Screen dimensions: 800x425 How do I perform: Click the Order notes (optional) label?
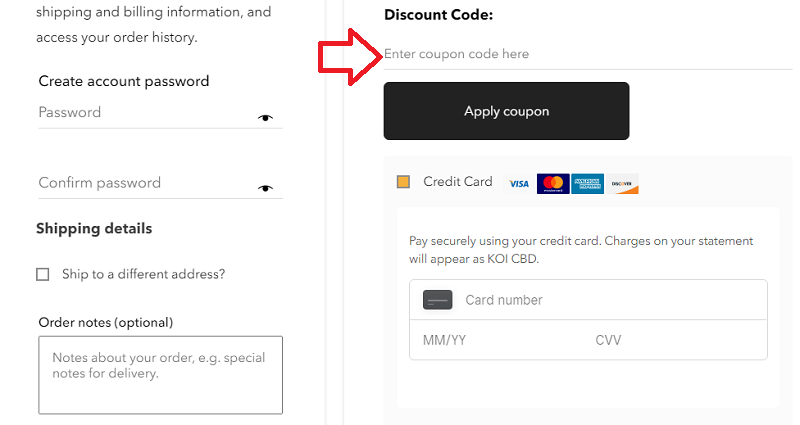(105, 322)
